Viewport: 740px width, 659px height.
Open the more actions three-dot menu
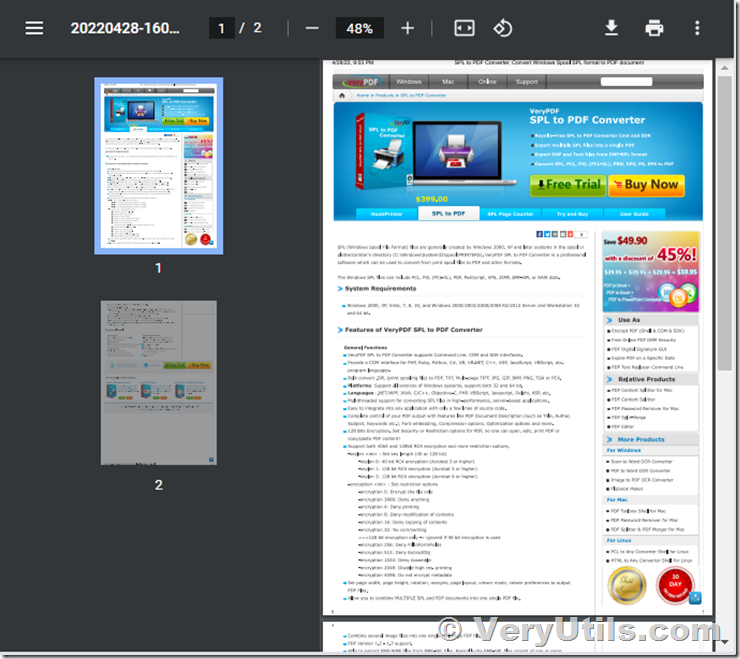pos(697,28)
